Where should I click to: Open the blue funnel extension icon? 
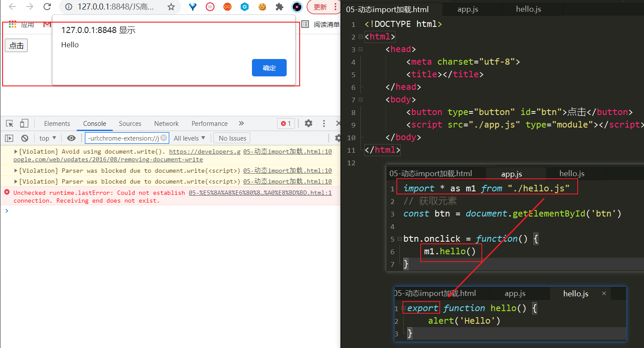[193, 7]
